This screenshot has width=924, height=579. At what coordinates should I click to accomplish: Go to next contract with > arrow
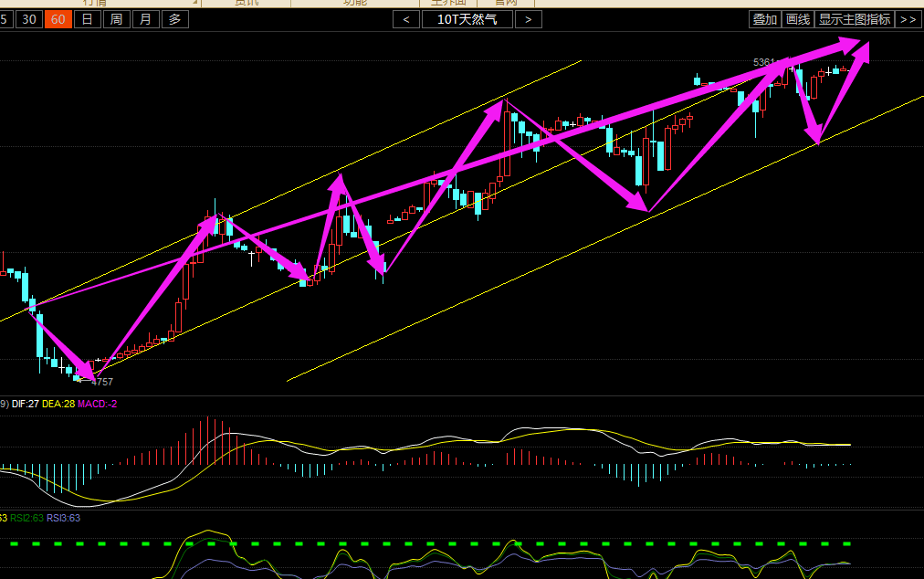(x=529, y=19)
